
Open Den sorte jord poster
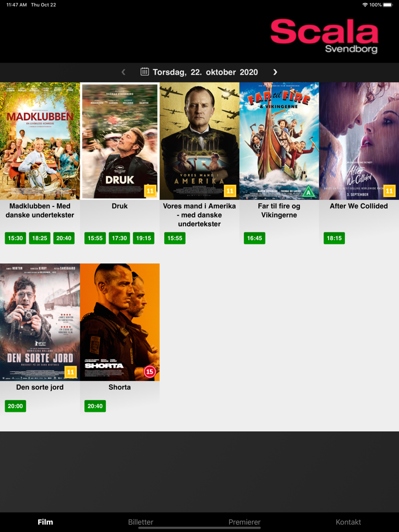[40, 322]
